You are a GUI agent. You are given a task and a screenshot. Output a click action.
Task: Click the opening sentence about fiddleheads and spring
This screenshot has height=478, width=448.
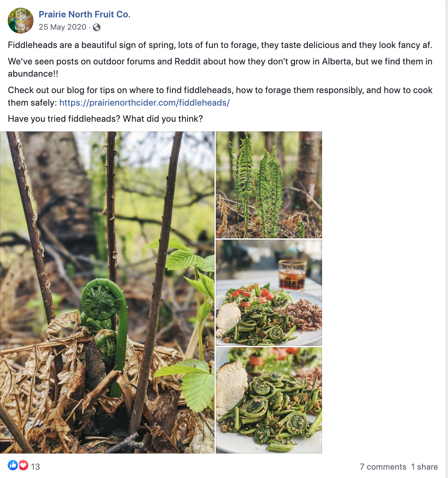[220, 45]
